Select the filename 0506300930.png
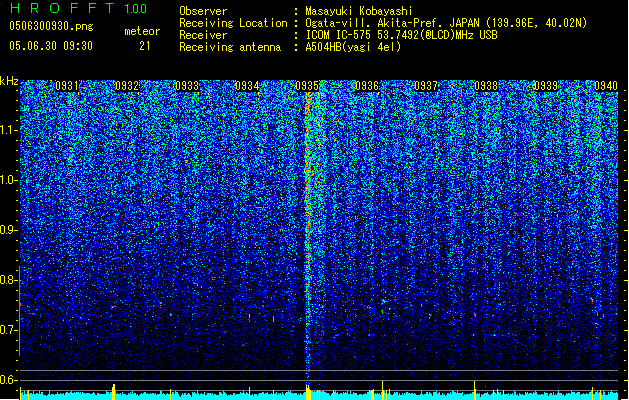Image resolution: width=629 pixels, height=400 pixels. click(x=51, y=26)
